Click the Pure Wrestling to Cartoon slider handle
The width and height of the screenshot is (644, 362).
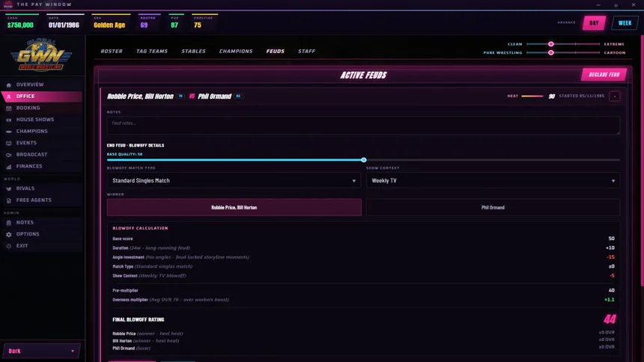coord(550,52)
